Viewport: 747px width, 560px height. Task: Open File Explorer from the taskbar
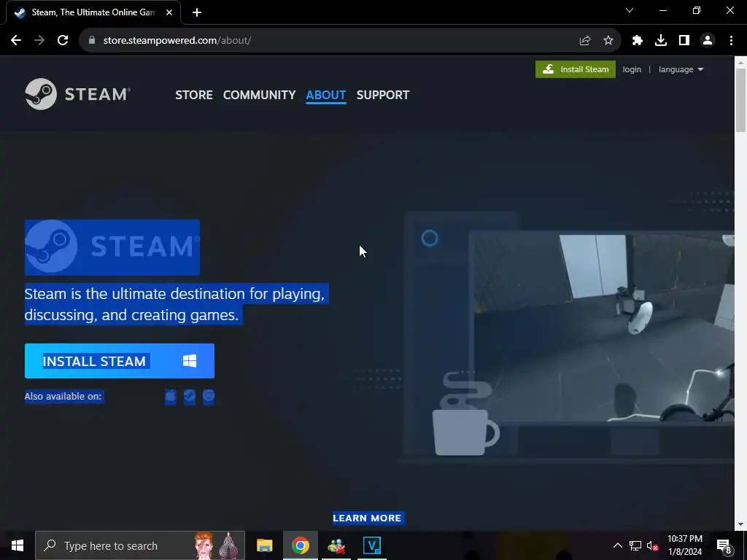point(264,545)
